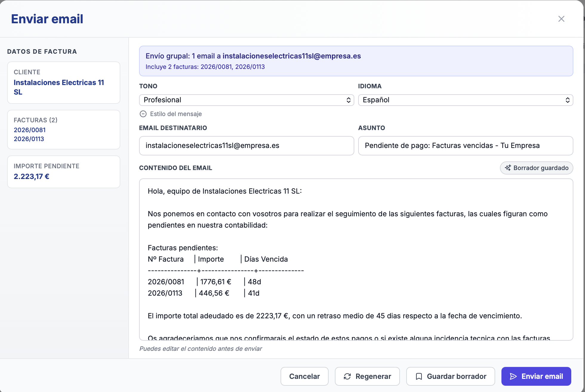Image resolution: width=585 pixels, height=392 pixels.
Task: Click the 1776,61 € amount in email body
Action: 215,282
